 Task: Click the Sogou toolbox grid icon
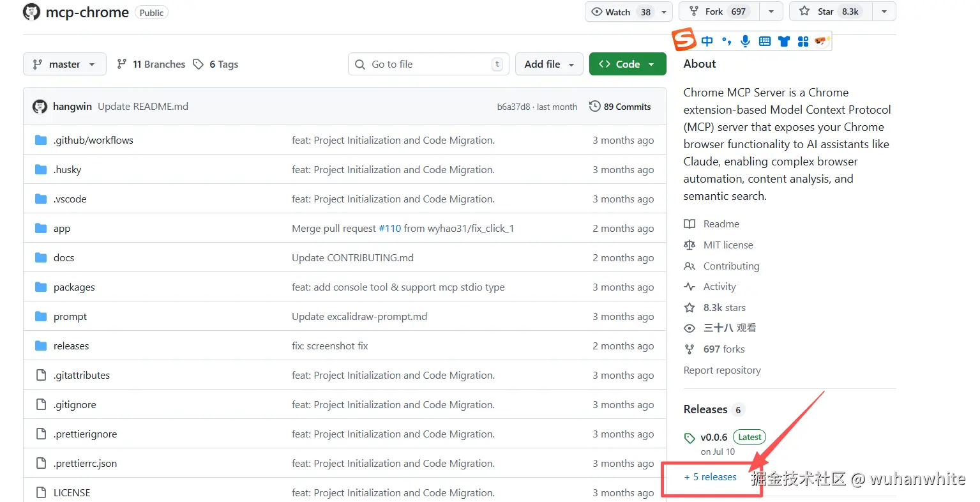pos(803,42)
